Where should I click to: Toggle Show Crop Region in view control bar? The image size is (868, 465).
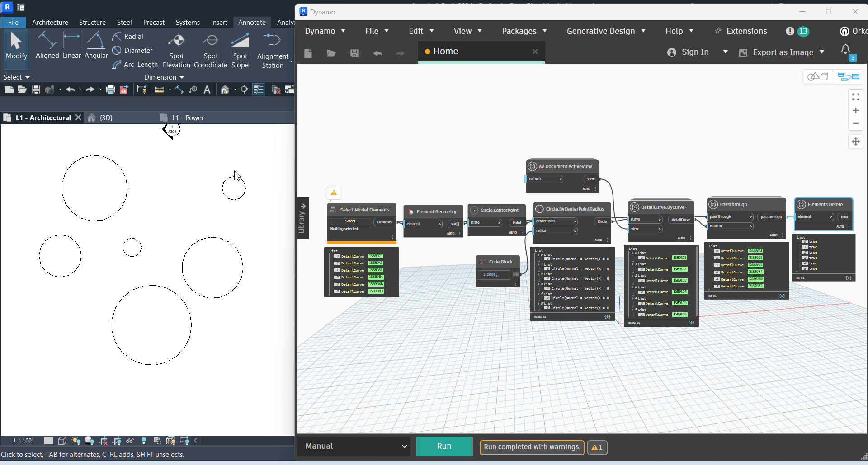pos(117,441)
